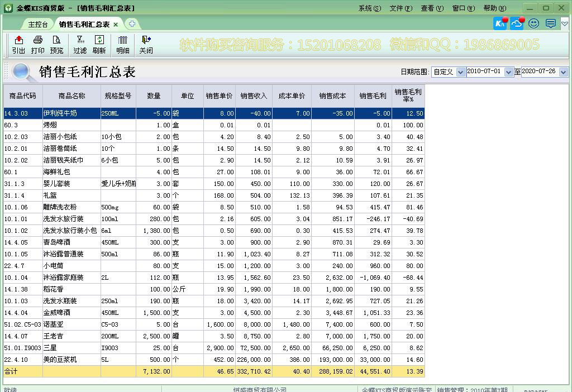572x392 pixels.
Task: Open details via the 明细 icon
Action: click(122, 45)
